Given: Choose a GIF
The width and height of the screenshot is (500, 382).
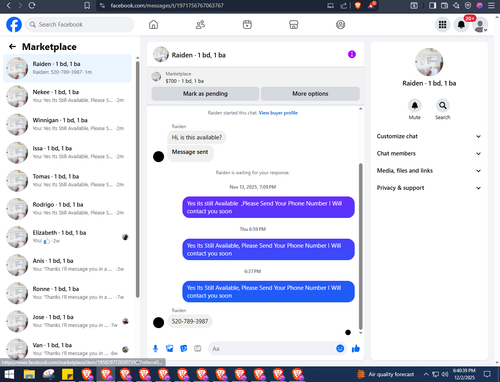Looking at the screenshot, I should (198, 349).
